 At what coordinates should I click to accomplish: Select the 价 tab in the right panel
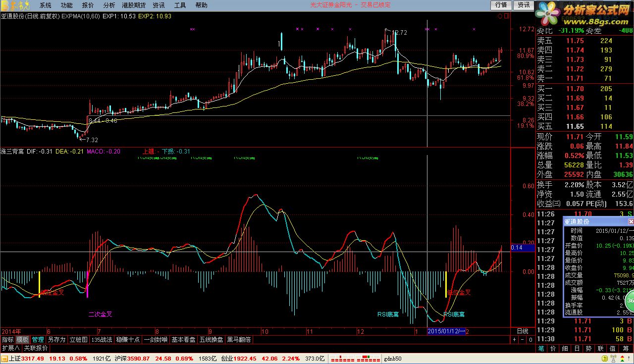tap(554, 349)
